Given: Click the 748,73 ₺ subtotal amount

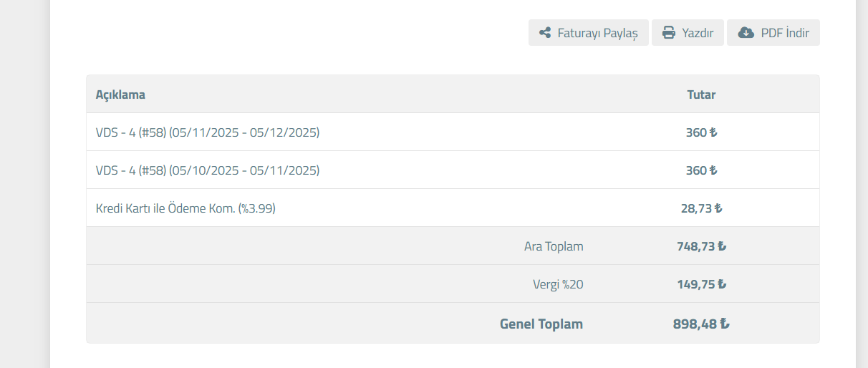Looking at the screenshot, I should click(x=701, y=246).
